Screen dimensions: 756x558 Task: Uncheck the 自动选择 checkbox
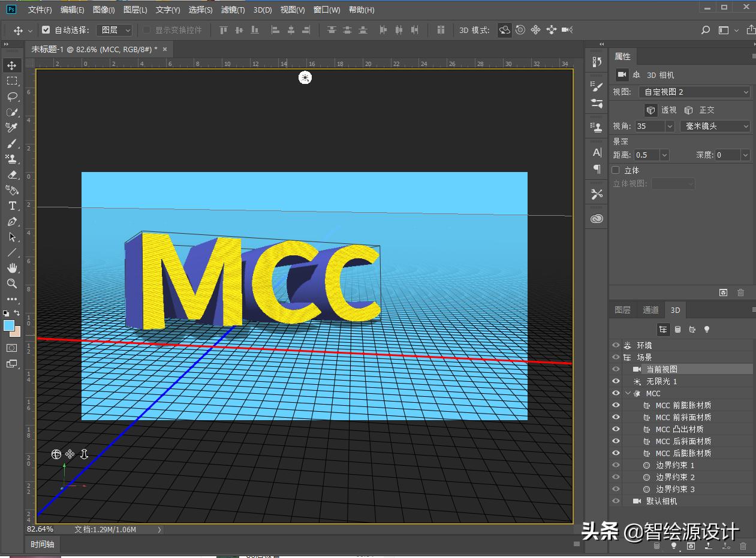[46, 30]
